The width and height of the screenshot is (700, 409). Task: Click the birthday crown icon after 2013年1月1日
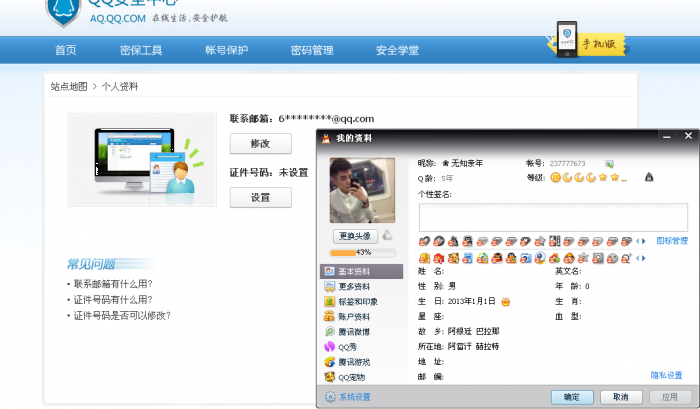[505, 302]
